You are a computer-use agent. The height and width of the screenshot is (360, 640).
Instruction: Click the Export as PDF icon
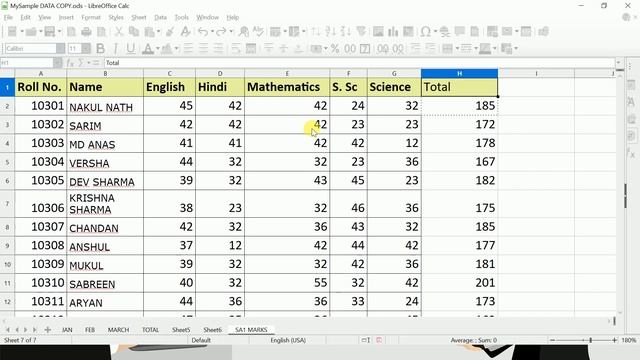[71, 31]
